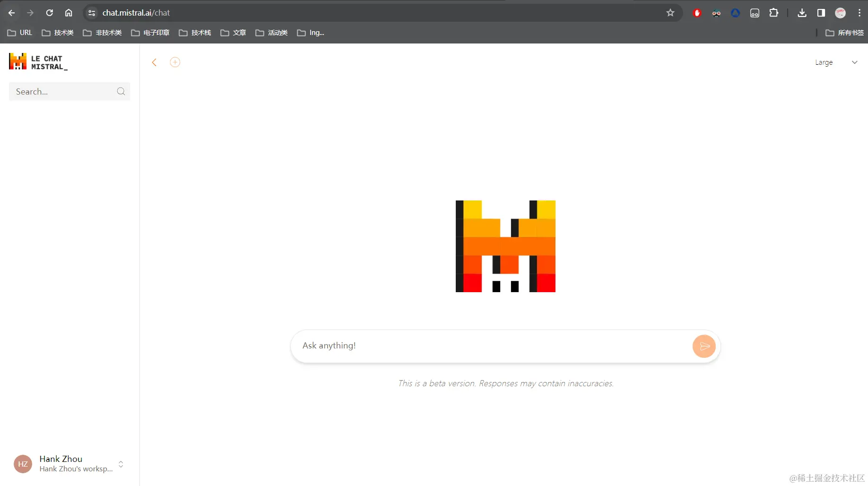Screen dimensions: 868x486
Task: Open the 文章 bookmarks folder
Action: click(233, 33)
